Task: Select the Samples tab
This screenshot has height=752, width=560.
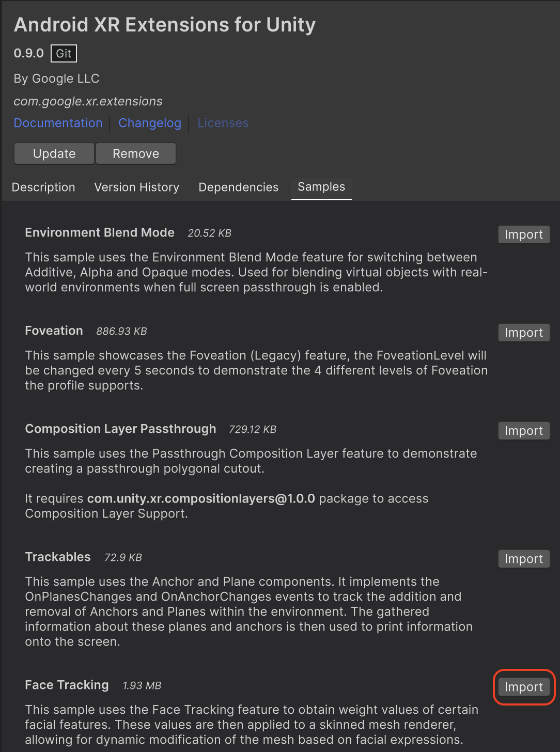Action: [321, 187]
